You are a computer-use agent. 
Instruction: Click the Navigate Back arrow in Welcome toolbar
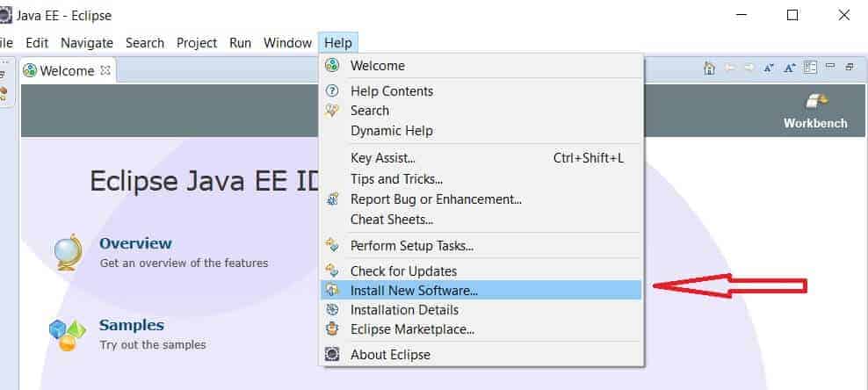(x=730, y=68)
